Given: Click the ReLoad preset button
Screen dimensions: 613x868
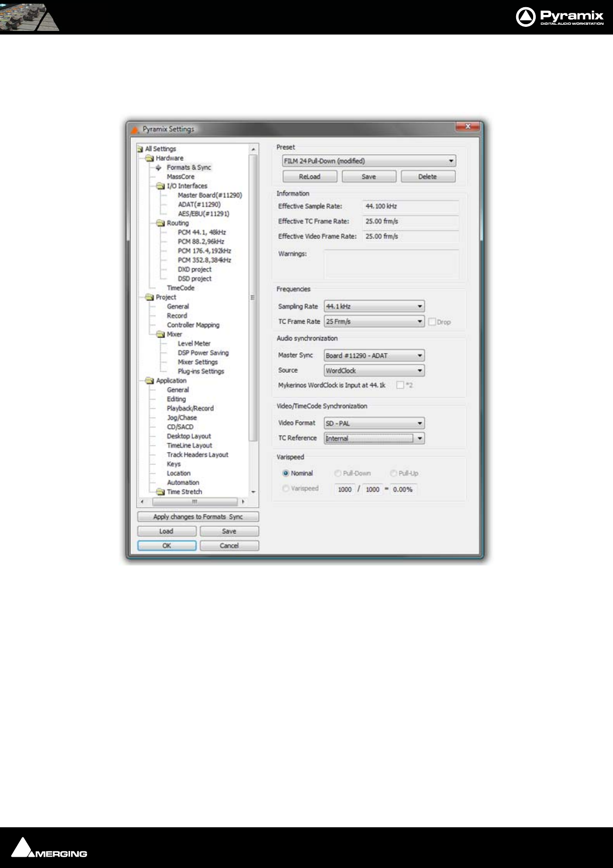Looking at the screenshot, I should click(310, 176).
